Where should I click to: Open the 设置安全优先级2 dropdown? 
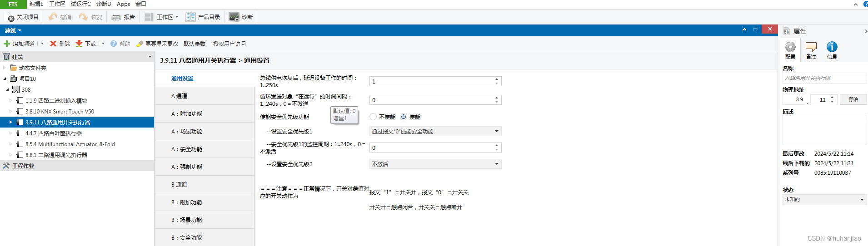click(435, 164)
